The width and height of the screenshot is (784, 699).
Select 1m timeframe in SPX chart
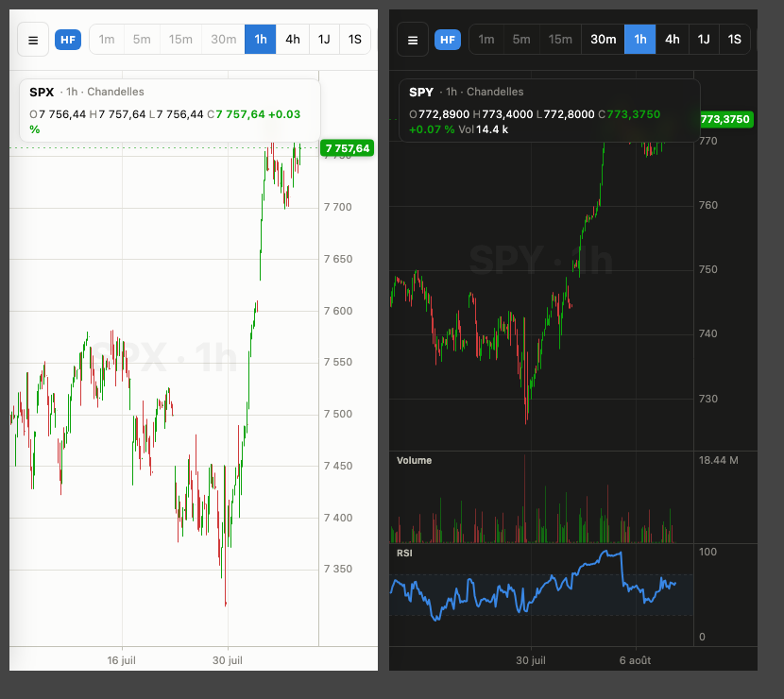tap(107, 40)
